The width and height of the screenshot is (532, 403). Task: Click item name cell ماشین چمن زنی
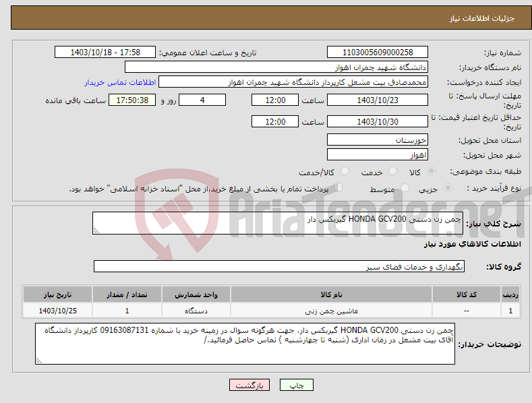click(x=331, y=311)
